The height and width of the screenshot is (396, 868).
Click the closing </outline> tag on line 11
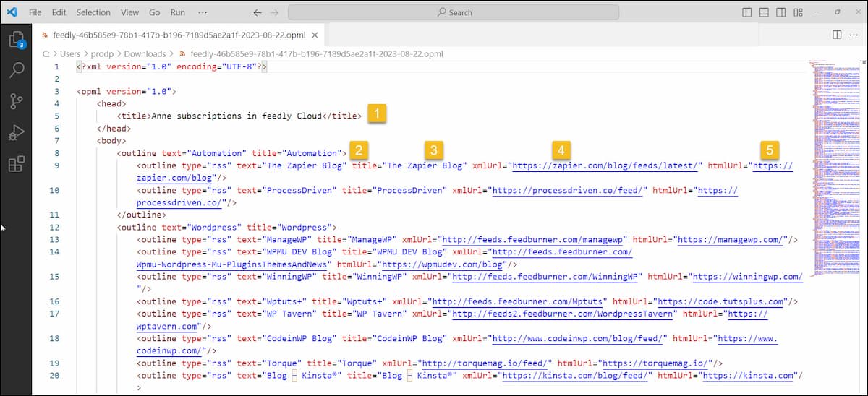coord(142,215)
